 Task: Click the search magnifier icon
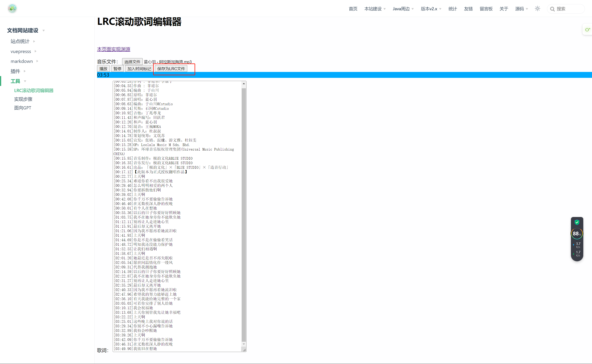click(x=552, y=9)
